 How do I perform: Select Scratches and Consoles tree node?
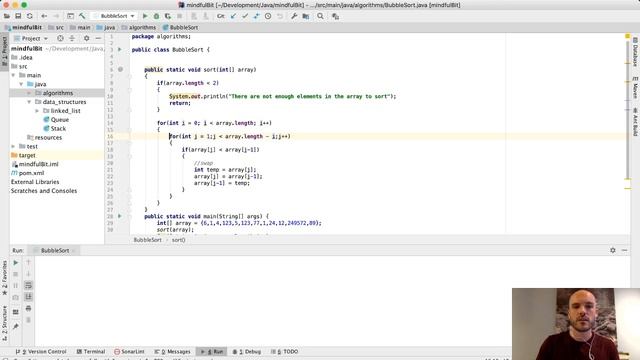tap(44, 191)
